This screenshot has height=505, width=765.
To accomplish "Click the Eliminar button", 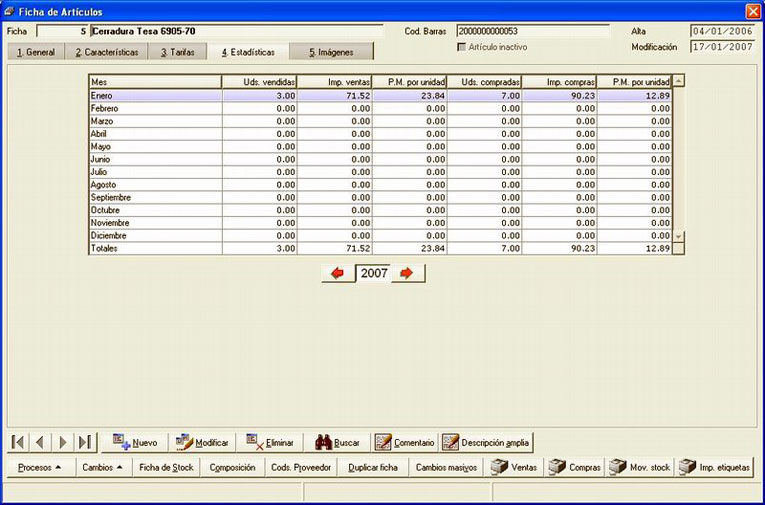I will point(270,443).
